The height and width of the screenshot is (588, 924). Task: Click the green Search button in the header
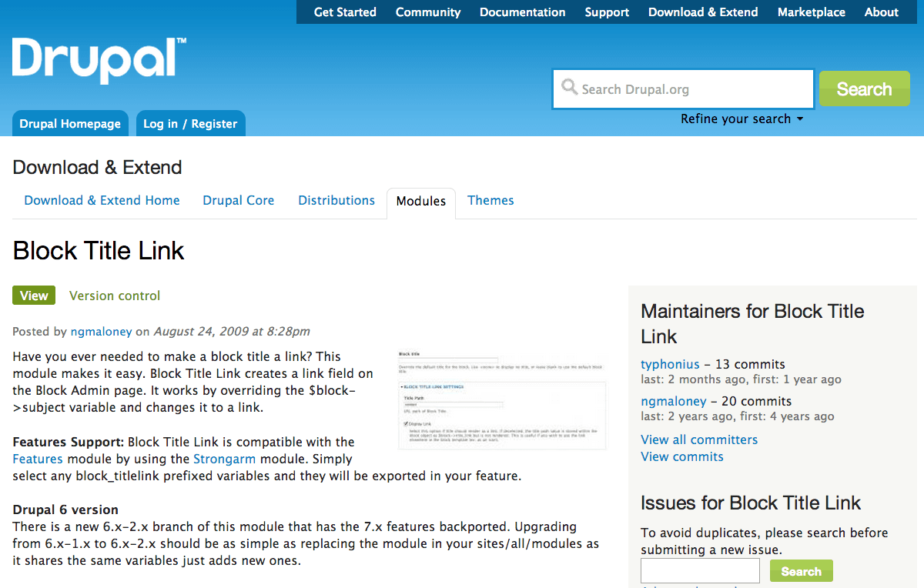[x=864, y=89]
